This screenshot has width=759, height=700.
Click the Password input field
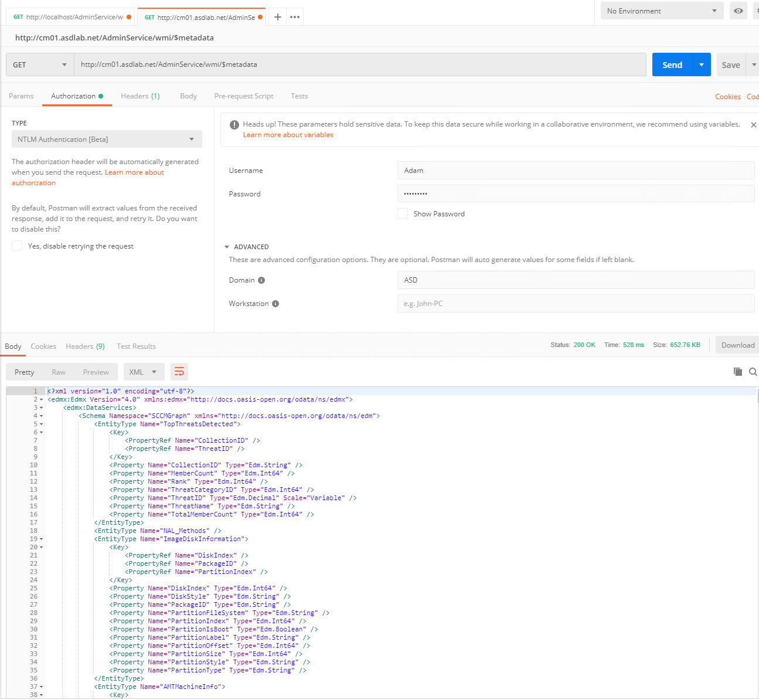pos(576,193)
